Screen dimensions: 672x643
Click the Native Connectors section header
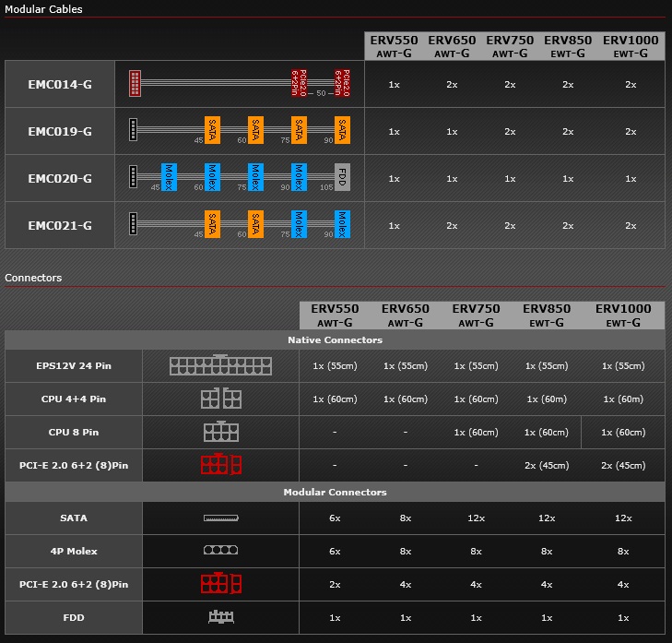coord(335,339)
